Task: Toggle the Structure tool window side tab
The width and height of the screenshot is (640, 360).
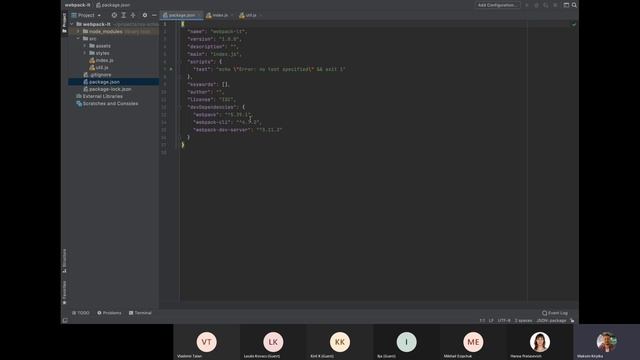Action: [64, 261]
